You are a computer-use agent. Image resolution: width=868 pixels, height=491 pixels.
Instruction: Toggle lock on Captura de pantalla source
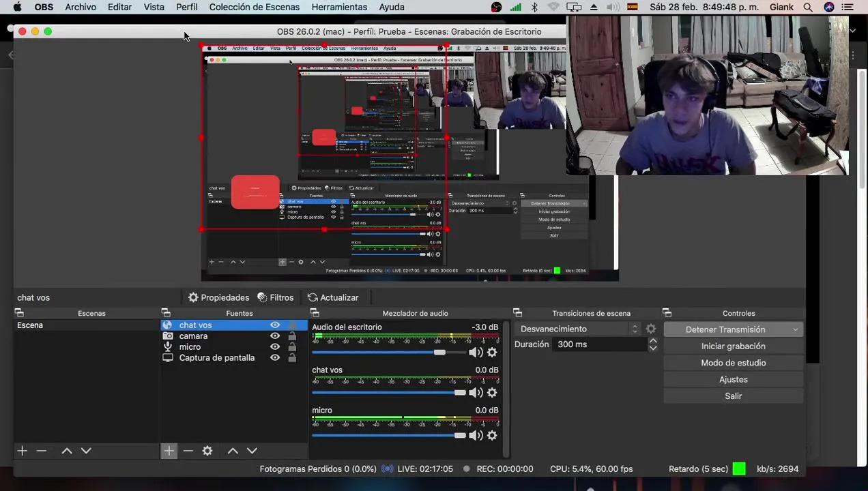292,358
